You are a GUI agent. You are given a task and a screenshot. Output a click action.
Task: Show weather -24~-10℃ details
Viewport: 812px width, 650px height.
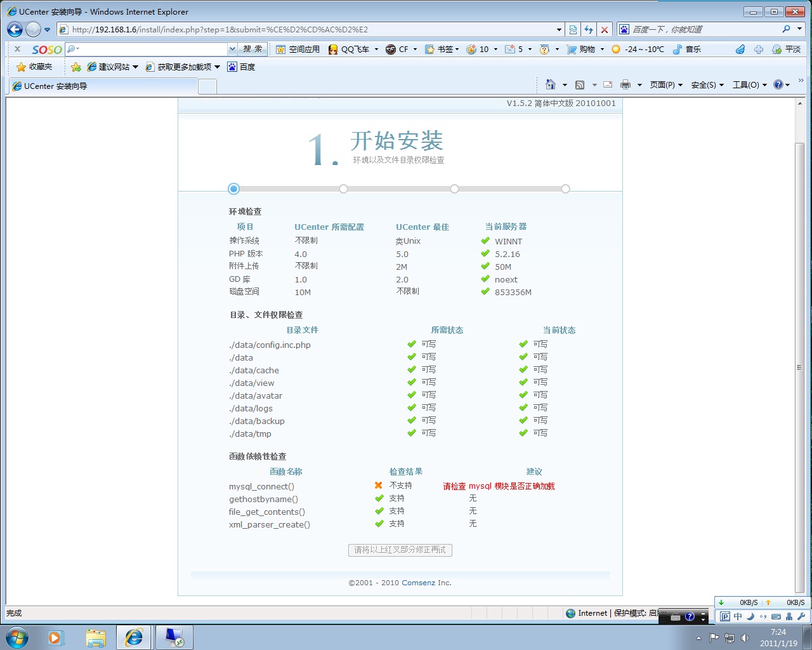638,49
